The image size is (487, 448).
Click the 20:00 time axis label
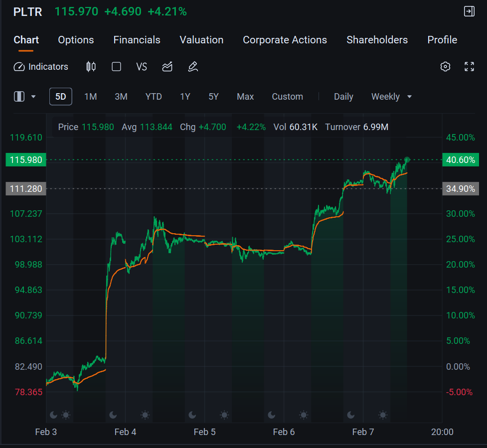click(x=442, y=432)
